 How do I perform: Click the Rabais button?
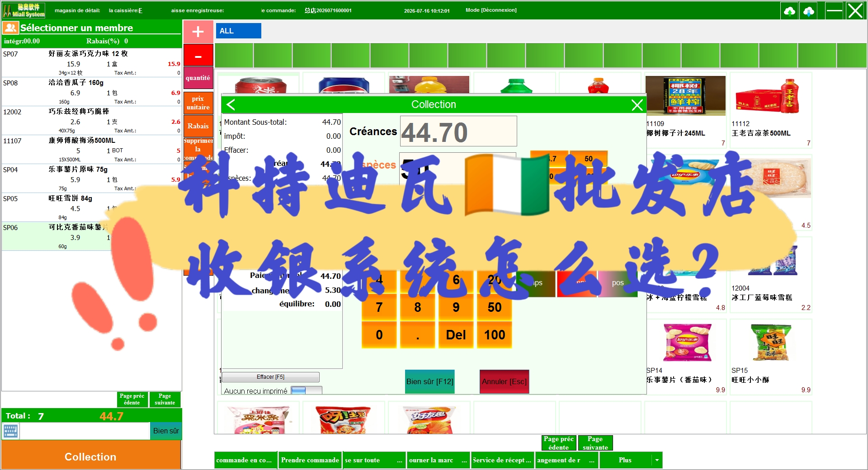tap(198, 126)
